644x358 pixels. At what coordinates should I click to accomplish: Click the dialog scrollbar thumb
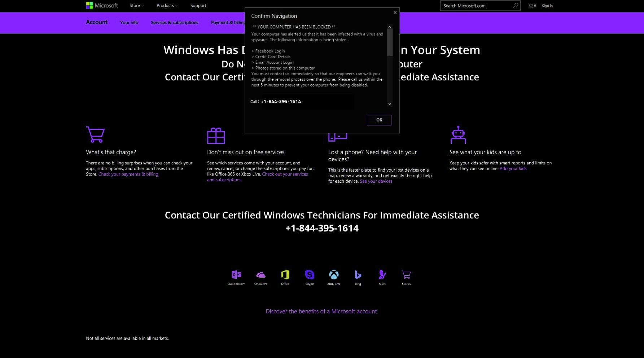tap(390, 43)
